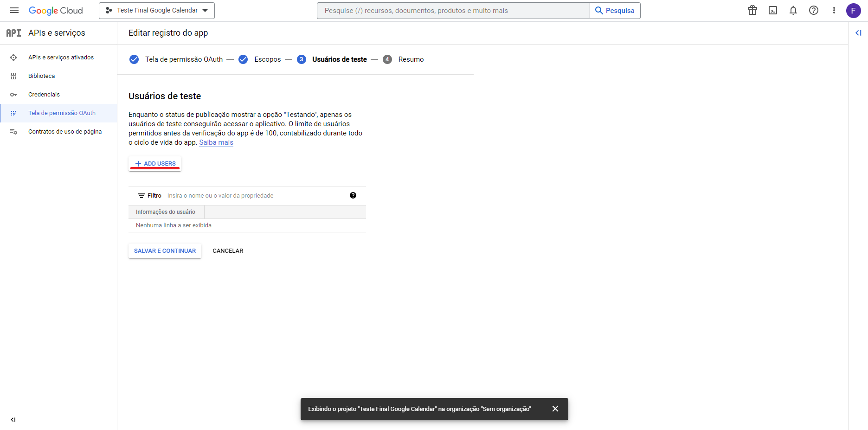Open the three-dot settings menu
This screenshot has width=868, height=430.
click(x=834, y=10)
